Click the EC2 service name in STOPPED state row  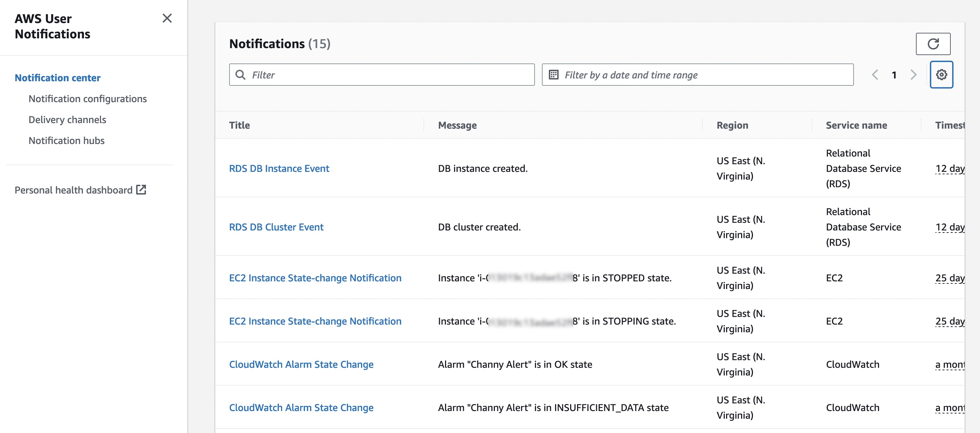834,278
